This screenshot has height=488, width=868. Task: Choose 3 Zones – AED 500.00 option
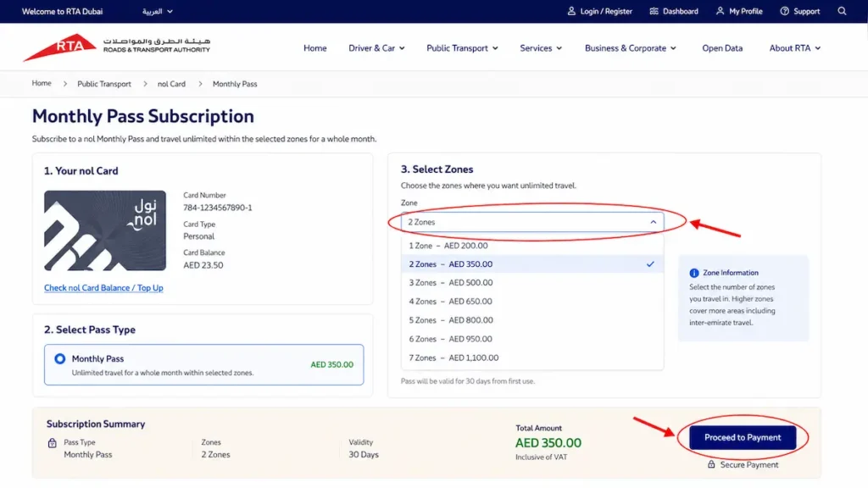532,283
